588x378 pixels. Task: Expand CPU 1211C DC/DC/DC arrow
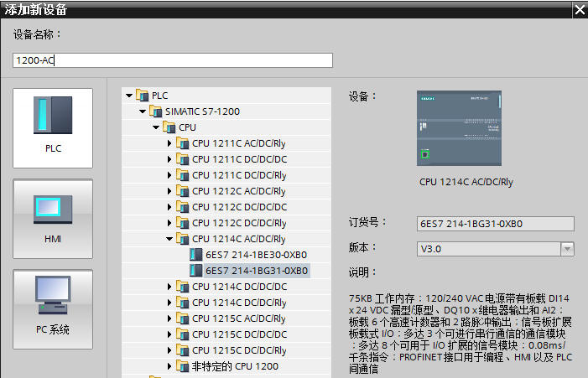(x=169, y=159)
